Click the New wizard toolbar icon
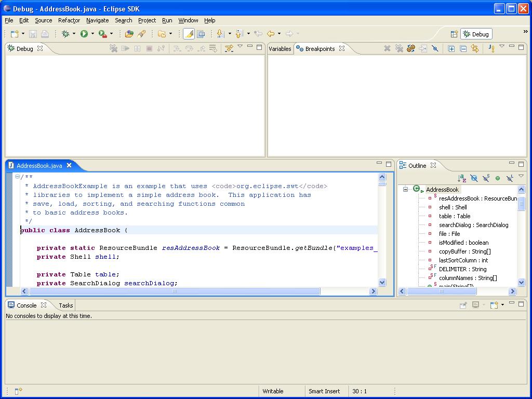Viewport: 532px width, 399px height. [15, 34]
